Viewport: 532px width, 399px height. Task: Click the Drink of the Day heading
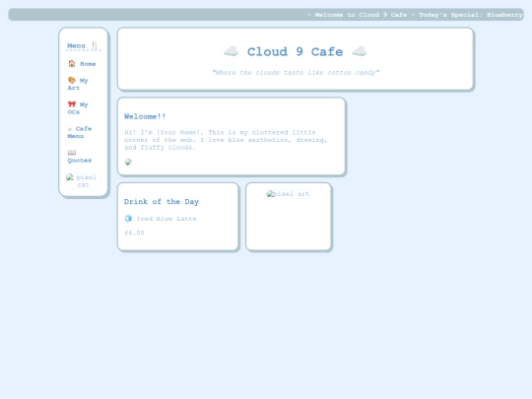click(162, 202)
